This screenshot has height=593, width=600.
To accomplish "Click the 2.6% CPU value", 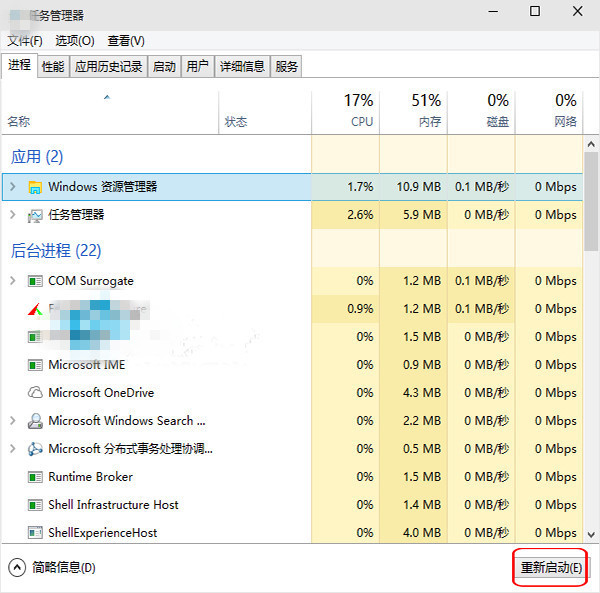I will (360, 215).
